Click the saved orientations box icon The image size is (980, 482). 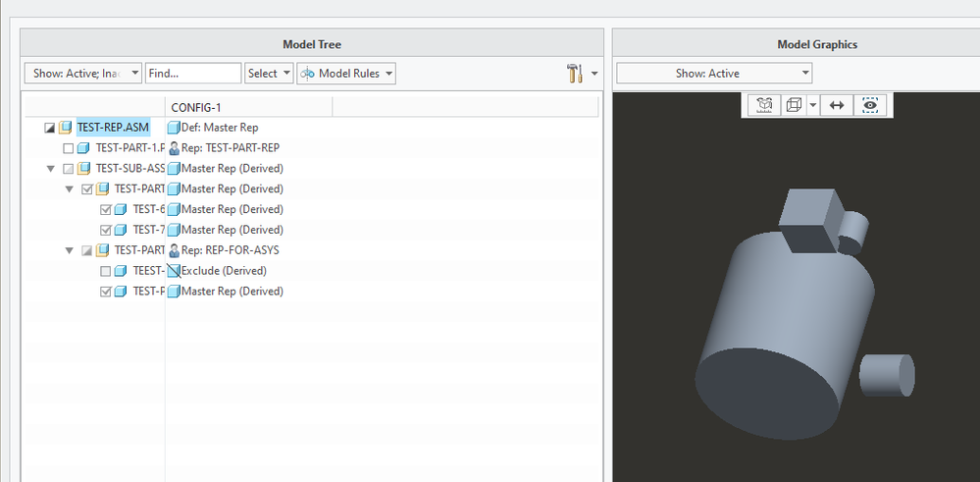click(764, 105)
